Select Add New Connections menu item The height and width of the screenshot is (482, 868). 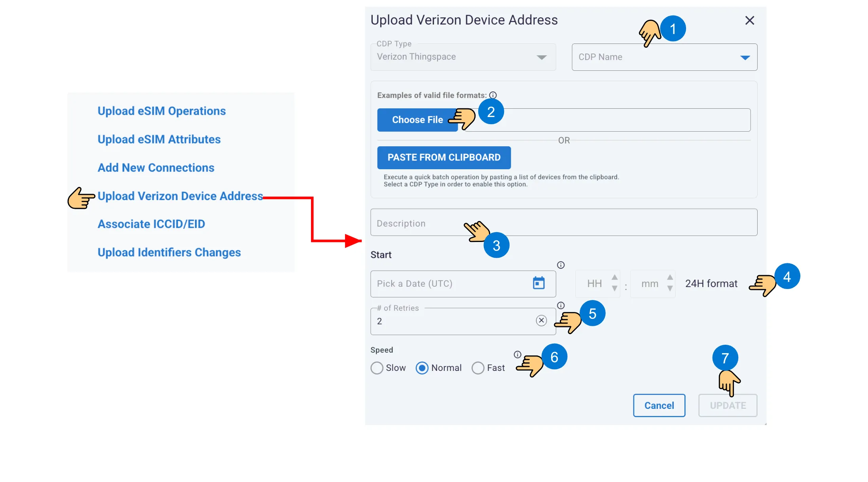[x=156, y=168]
